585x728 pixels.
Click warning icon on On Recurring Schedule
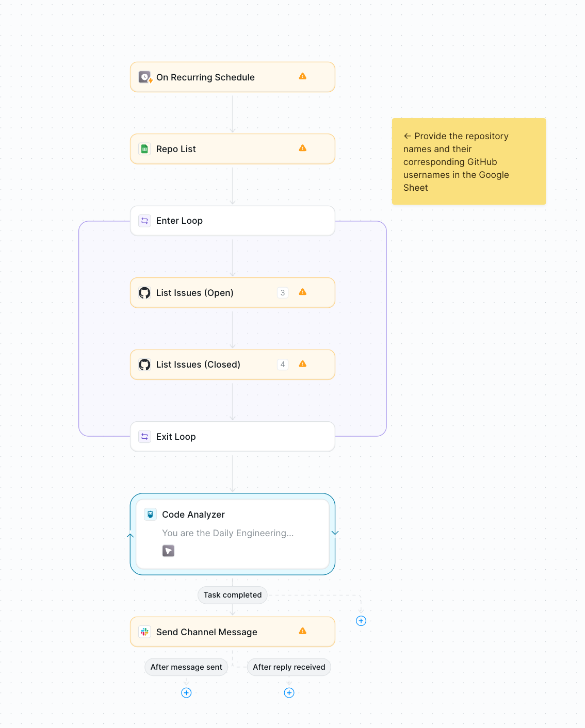[303, 76]
